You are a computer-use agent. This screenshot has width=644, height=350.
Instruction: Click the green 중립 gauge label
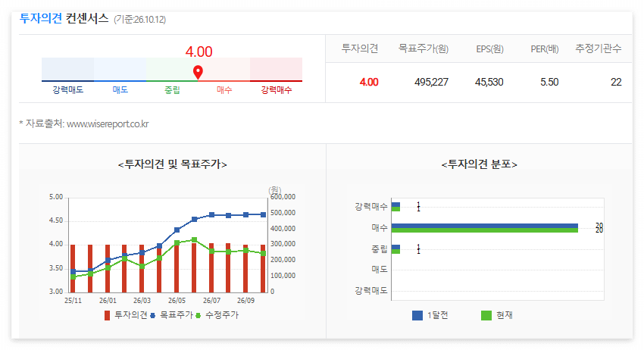tap(172, 89)
